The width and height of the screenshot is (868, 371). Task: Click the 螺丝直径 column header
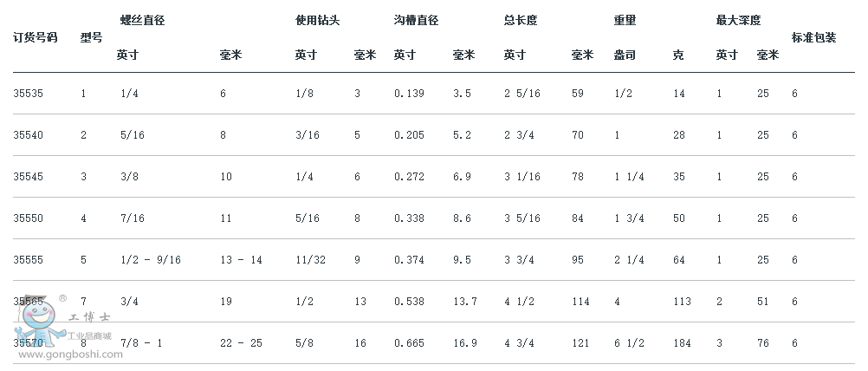(143, 21)
